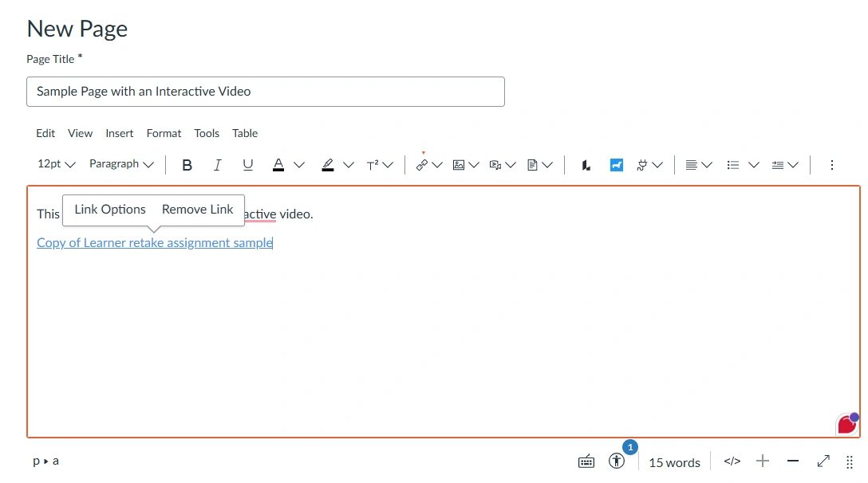
Task: Open list style dropdown arrow
Action: (x=754, y=165)
